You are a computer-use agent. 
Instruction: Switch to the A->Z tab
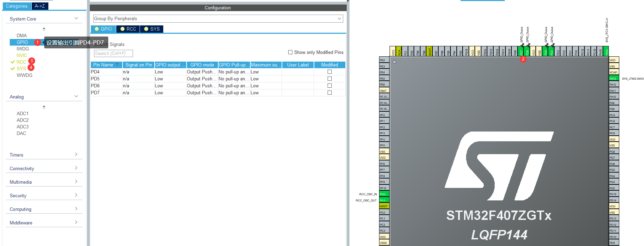[40, 6]
